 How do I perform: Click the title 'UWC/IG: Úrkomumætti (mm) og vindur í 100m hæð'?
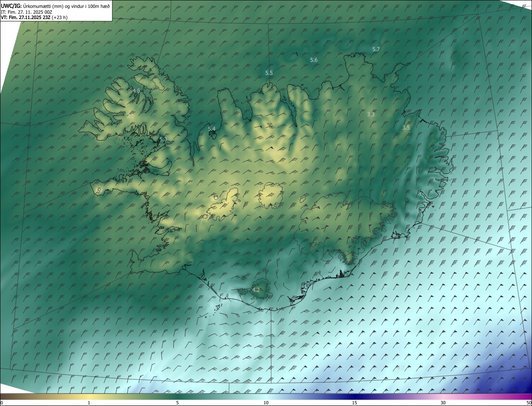coord(55,6)
